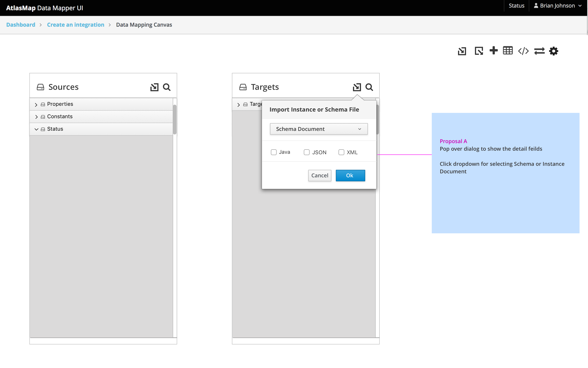Expand the Properties section in Sources

pos(36,104)
